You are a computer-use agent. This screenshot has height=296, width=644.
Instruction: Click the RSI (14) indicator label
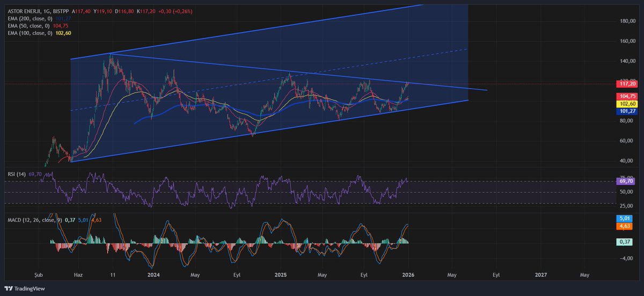[18, 174]
